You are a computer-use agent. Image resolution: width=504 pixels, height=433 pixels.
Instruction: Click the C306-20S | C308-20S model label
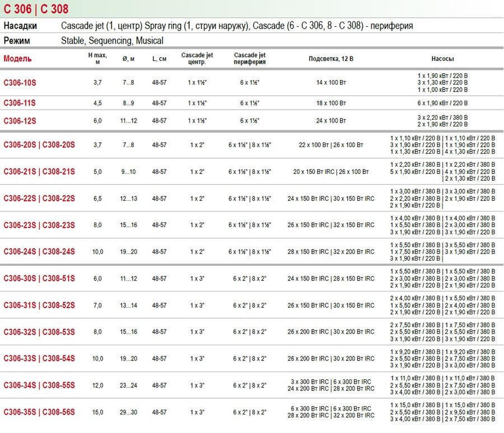point(39,145)
